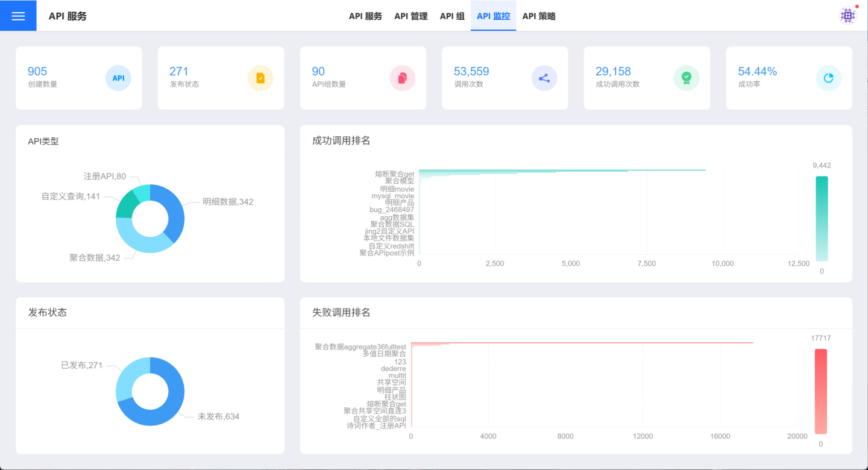
Task: Click the green gradient slider in 成功调用排名
Action: pyautogui.click(x=822, y=218)
